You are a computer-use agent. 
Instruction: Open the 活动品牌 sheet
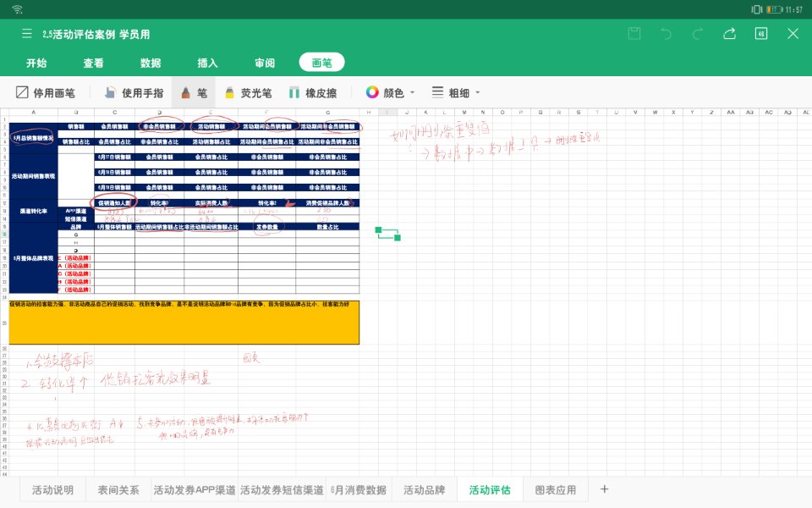tap(424, 490)
